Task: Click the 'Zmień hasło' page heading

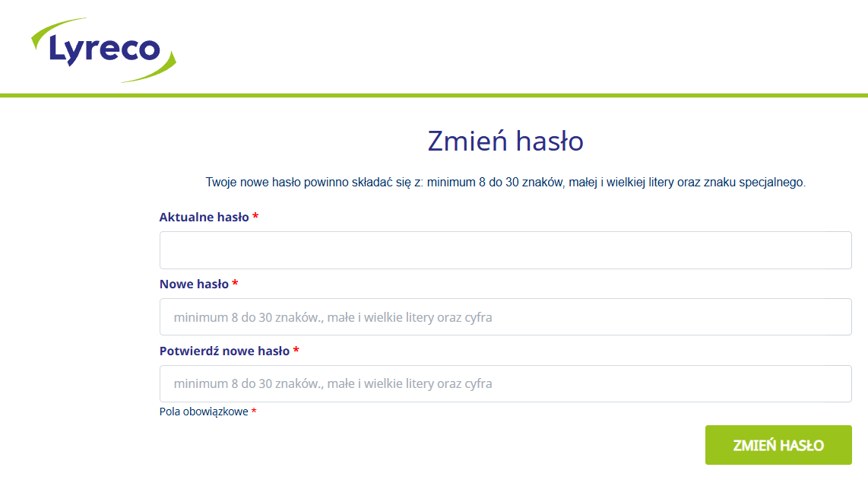Action: coord(505,141)
